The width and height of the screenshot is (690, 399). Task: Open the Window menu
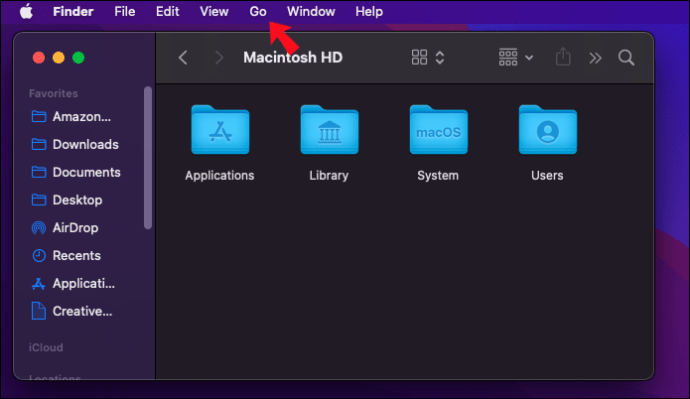[x=311, y=11]
